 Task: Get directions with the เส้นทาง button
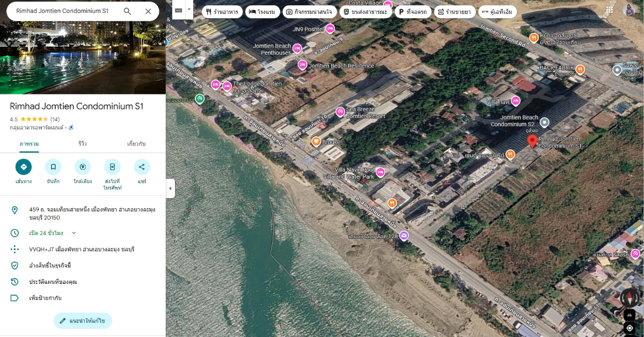click(x=24, y=167)
